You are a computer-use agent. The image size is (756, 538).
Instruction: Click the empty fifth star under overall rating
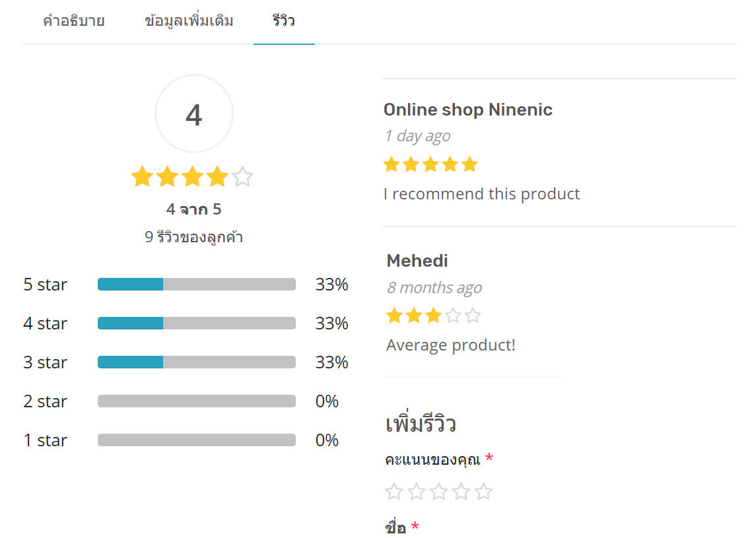click(242, 176)
